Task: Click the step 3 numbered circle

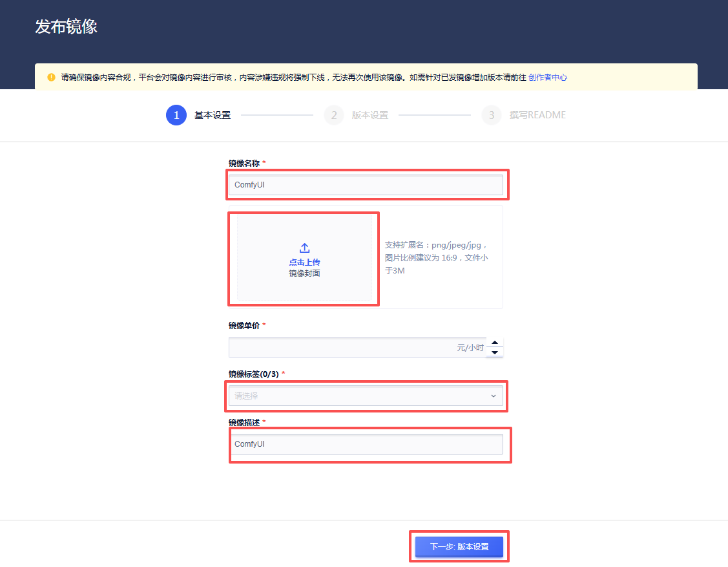Action: [492, 115]
